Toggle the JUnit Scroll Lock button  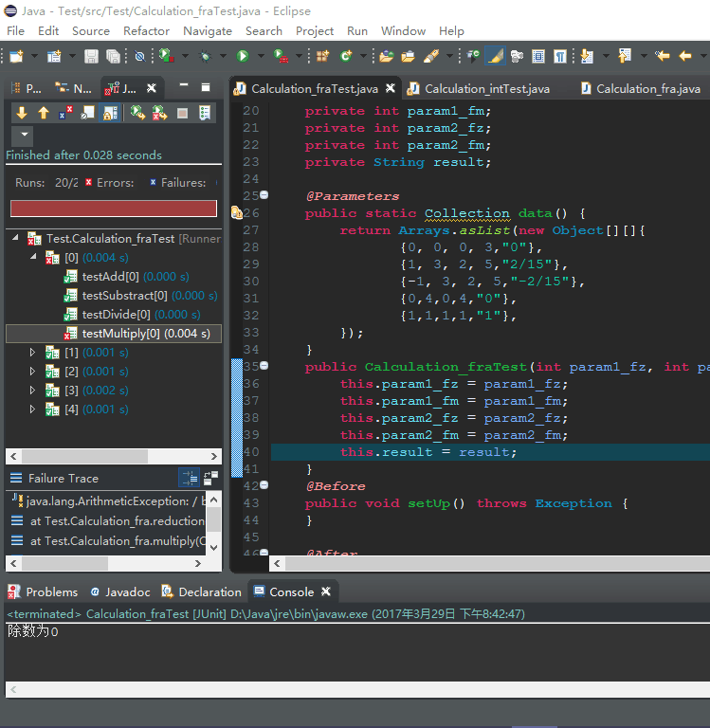point(111,113)
